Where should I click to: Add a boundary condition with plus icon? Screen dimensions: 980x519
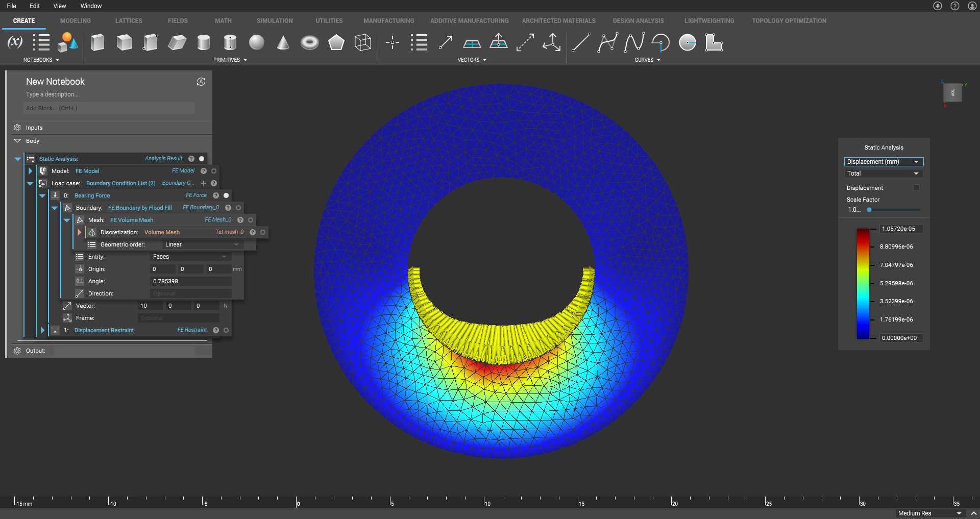click(204, 183)
